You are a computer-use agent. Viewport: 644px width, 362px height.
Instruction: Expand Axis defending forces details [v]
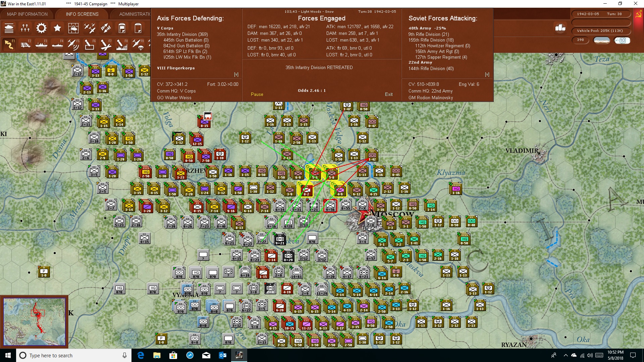(x=236, y=74)
